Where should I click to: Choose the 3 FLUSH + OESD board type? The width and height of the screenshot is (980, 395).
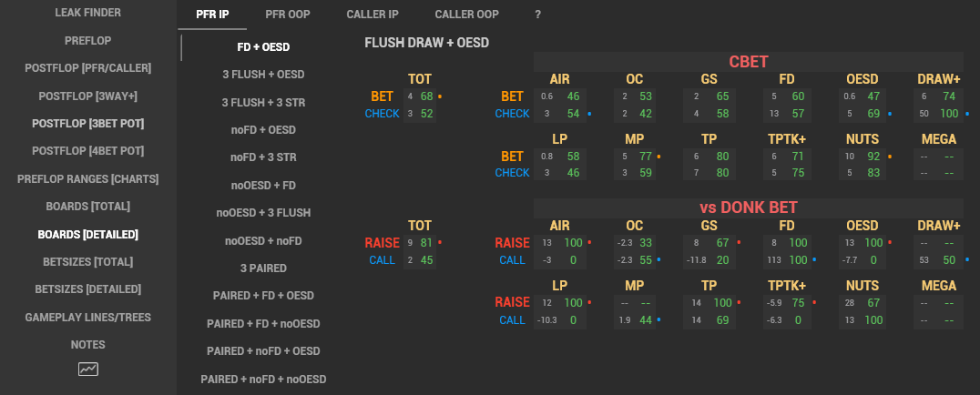(263, 75)
